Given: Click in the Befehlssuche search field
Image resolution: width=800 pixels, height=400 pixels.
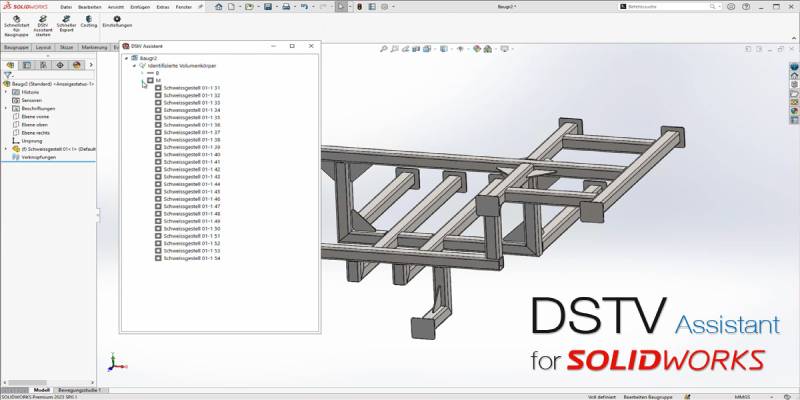Looking at the screenshot, I should [668, 7].
